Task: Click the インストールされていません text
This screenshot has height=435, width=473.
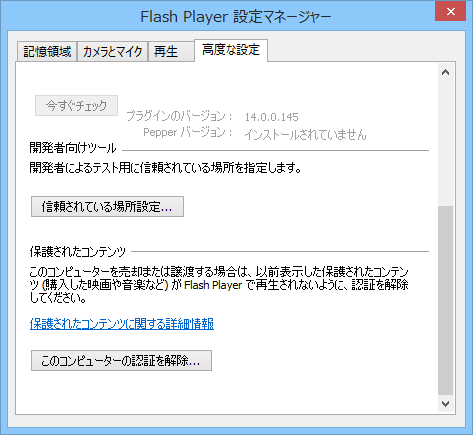Action: coord(305,135)
